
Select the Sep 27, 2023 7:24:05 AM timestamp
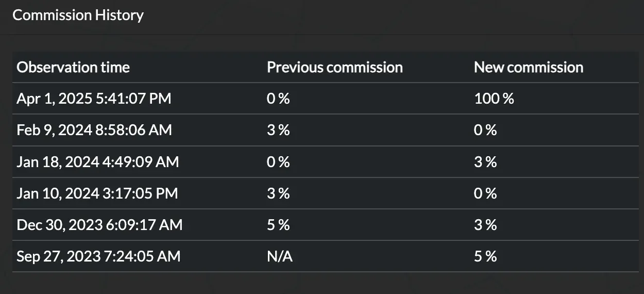point(98,256)
